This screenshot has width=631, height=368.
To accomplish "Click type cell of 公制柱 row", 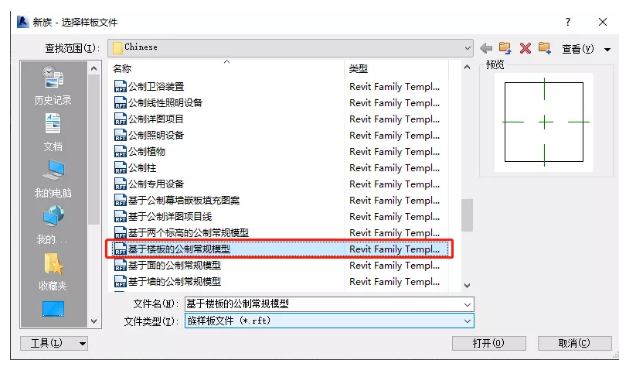I will point(394,167).
